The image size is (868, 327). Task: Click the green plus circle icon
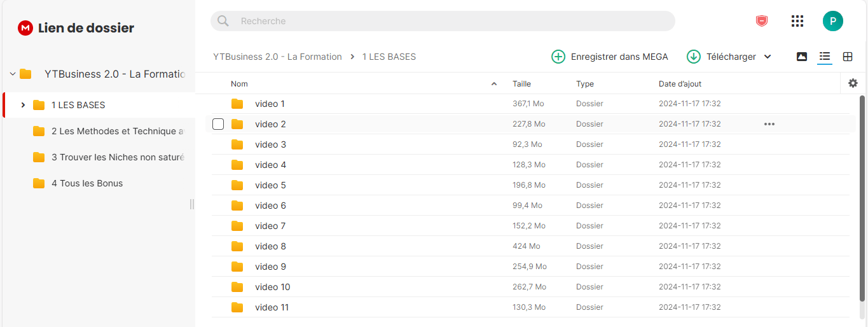[x=558, y=57]
